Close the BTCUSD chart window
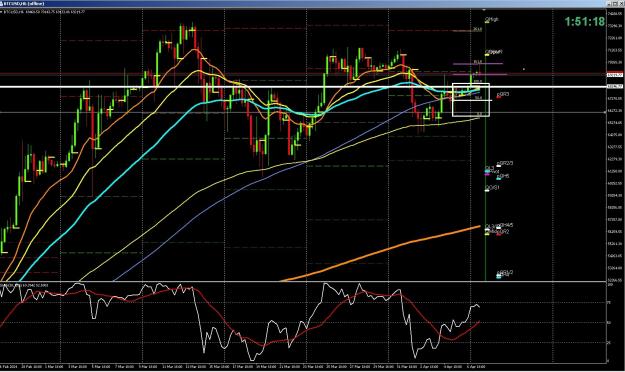 click(x=621, y=4)
